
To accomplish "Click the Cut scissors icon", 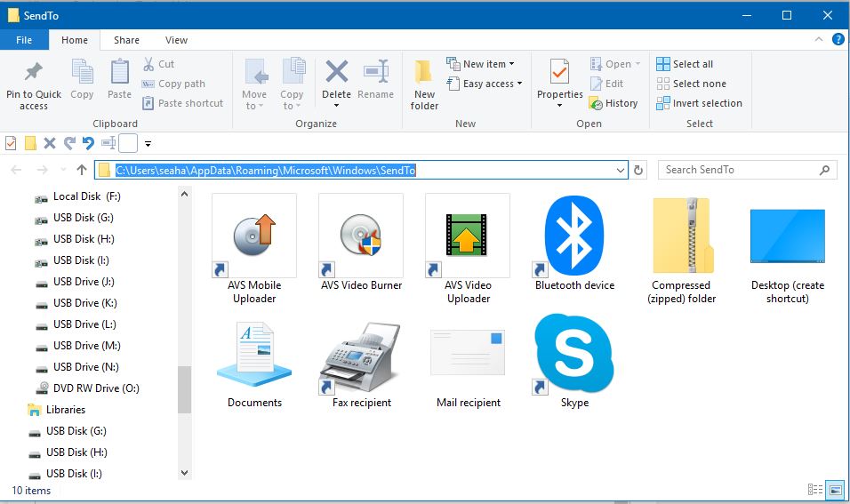I will coord(148,64).
